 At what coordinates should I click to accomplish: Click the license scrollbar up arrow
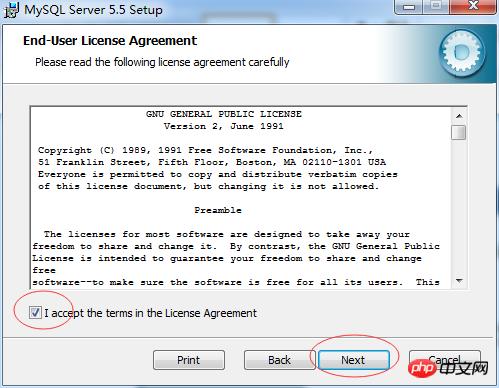tap(459, 116)
